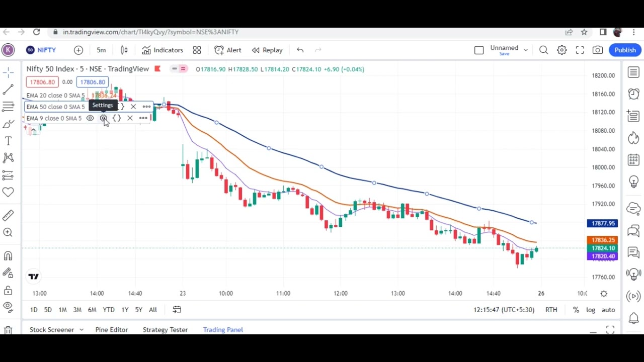The width and height of the screenshot is (644, 362).
Task: Open the prediction and measurement tools
Action: [8, 175]
